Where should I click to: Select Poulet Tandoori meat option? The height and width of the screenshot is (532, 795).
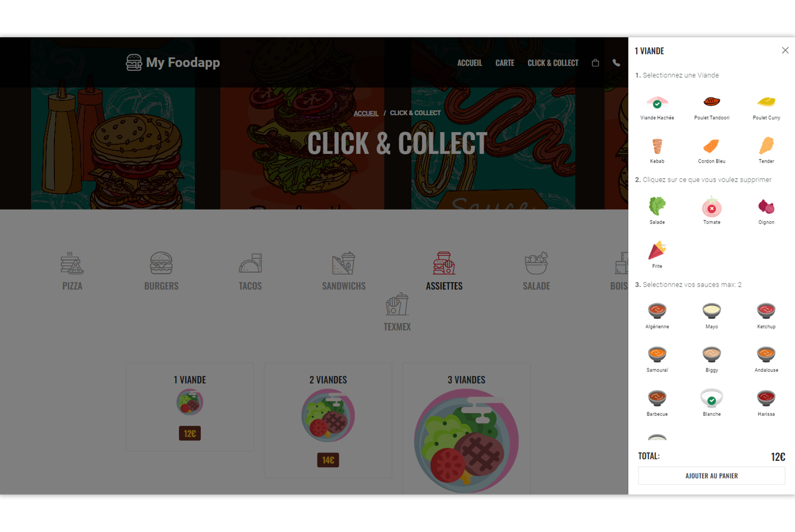pyautogui.click(x=712, y=107)
